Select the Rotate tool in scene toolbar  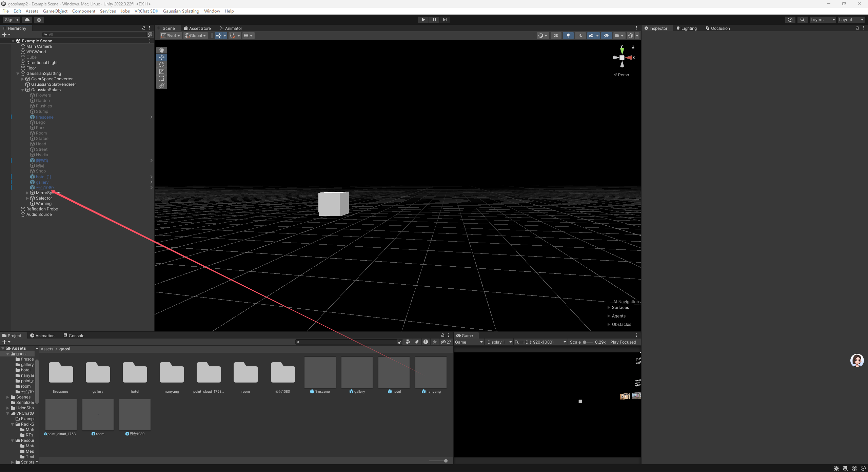pyautogui.click(x=162, y=64)
